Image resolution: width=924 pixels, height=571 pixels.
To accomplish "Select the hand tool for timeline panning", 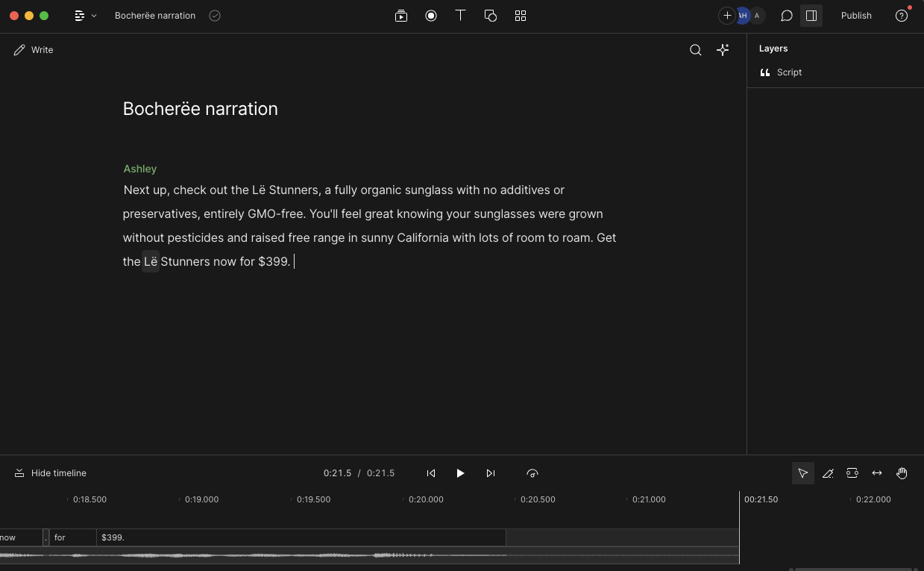I will [902, 472].
